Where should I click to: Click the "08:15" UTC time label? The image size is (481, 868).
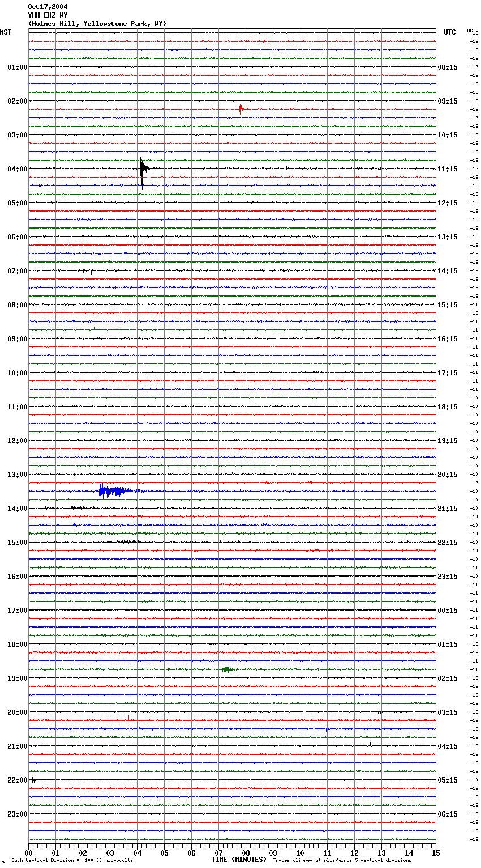click(448, 67)
